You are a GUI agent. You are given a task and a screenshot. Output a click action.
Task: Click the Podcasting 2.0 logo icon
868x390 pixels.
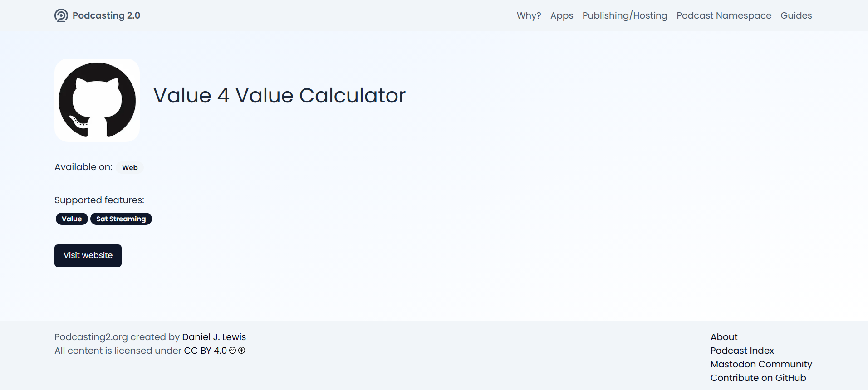(61, 15)
